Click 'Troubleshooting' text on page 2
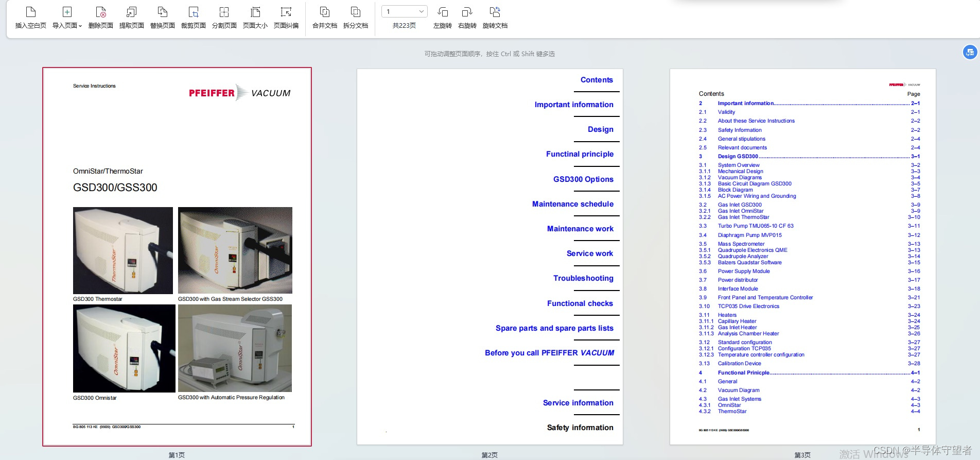The image size is (980, 460). (x=583, y=278)
